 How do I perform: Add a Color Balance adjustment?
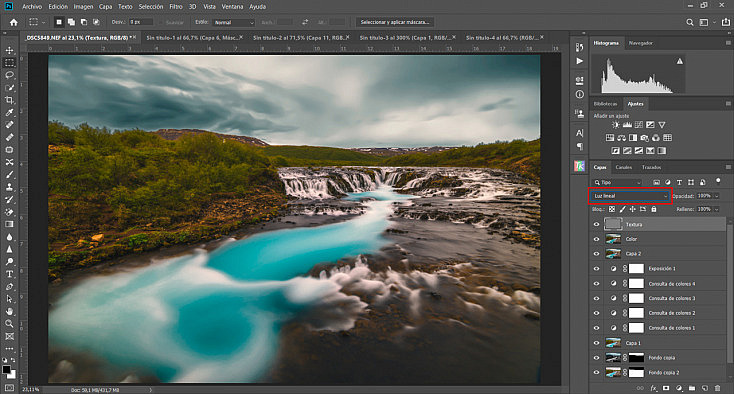621,138
